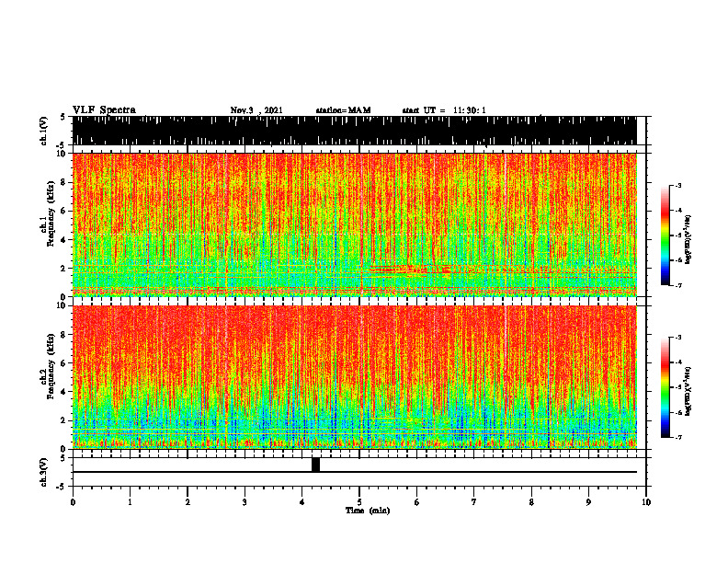
Task: Click the "-3" label on ch.1 color bar
Action: 678,185
